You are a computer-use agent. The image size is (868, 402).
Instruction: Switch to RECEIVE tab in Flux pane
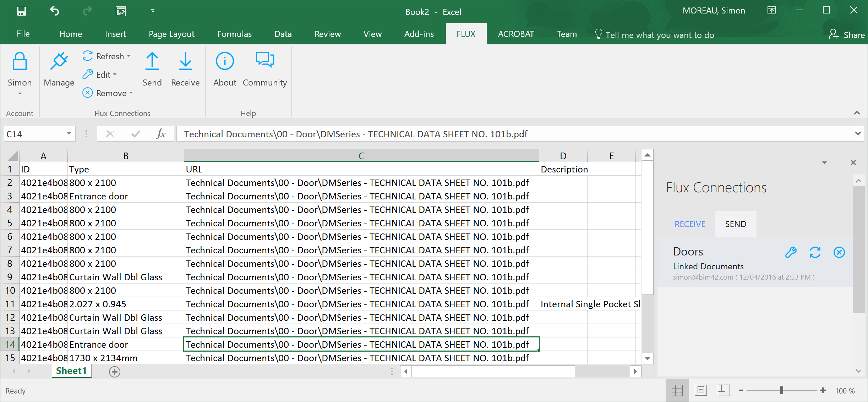tap(690, 224)
